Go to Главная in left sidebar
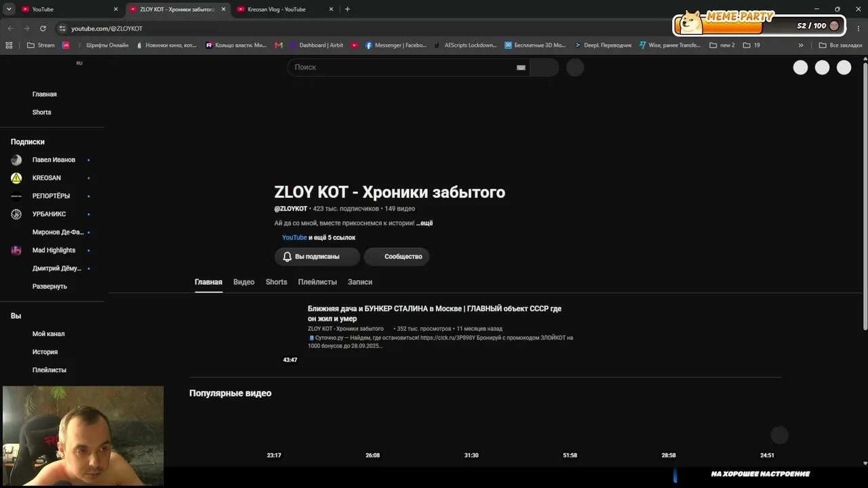 click(x=45, y=94)
